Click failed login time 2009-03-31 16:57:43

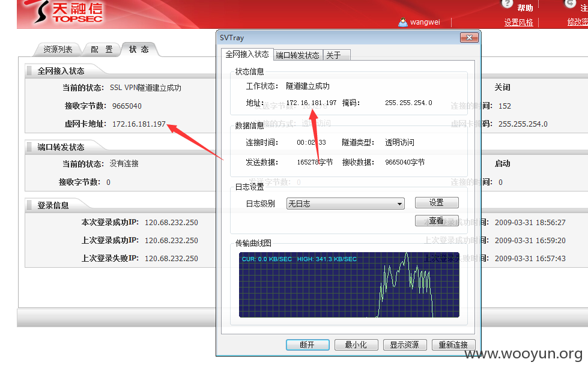530,259
